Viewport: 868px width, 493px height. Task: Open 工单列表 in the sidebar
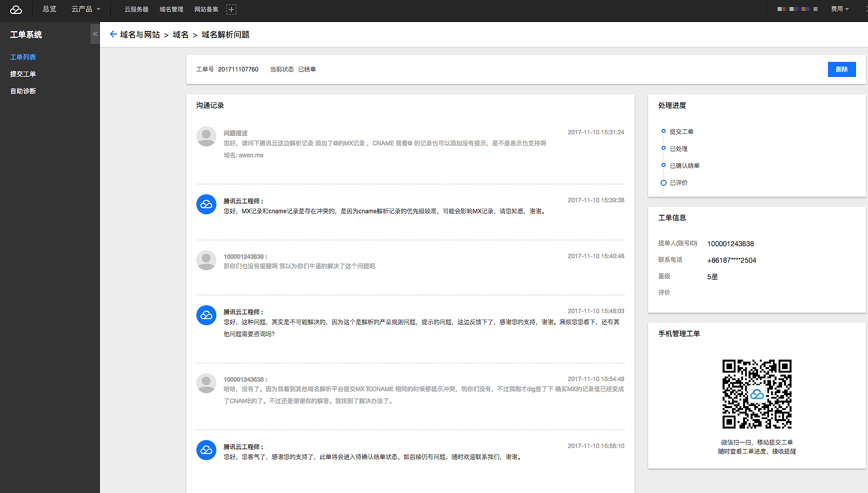click(x=23, y=57)
